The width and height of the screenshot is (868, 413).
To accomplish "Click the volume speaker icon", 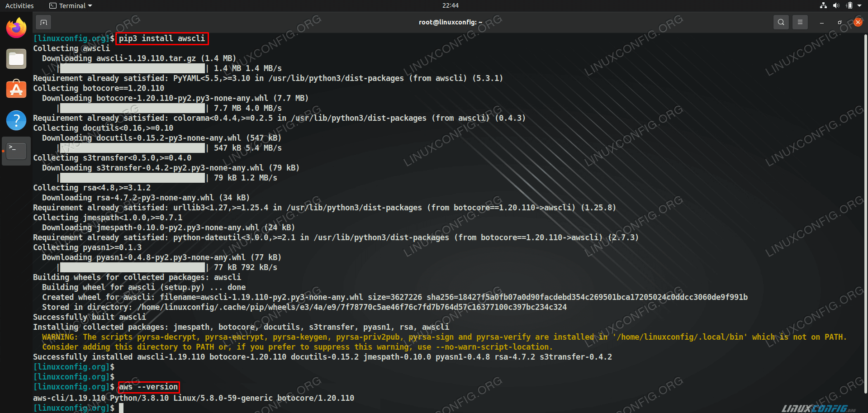I will coord(836,5).
